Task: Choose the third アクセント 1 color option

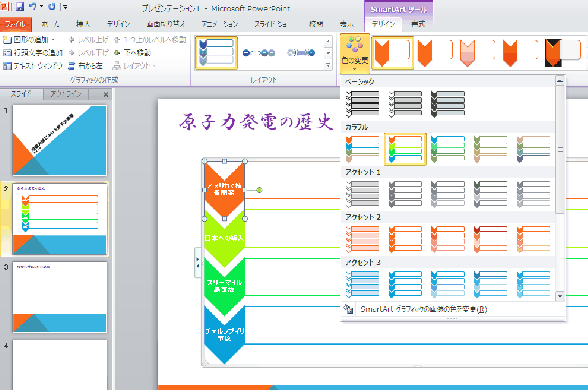Action: pyautogui.click(x=448, y=194)
